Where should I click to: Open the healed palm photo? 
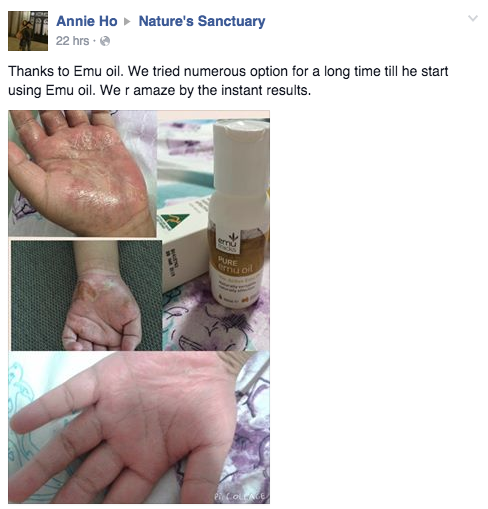pyautogui.click(x=139, y=427)
